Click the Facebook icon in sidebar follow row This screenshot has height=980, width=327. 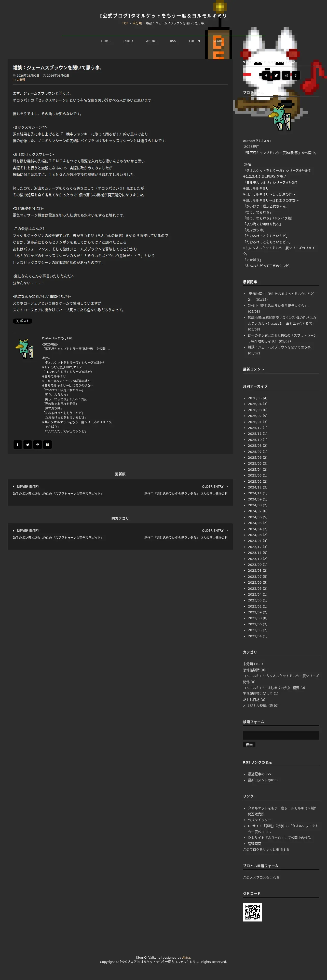pos(266,75)
